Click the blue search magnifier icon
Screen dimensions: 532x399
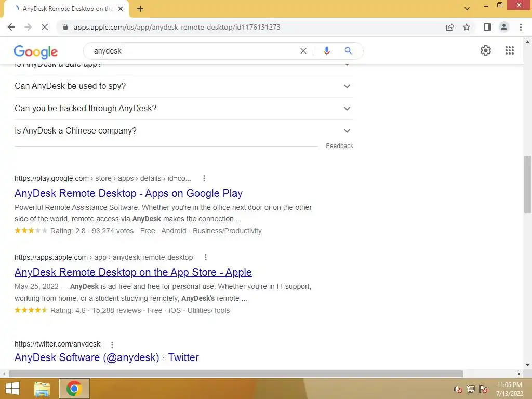(348, 51)
